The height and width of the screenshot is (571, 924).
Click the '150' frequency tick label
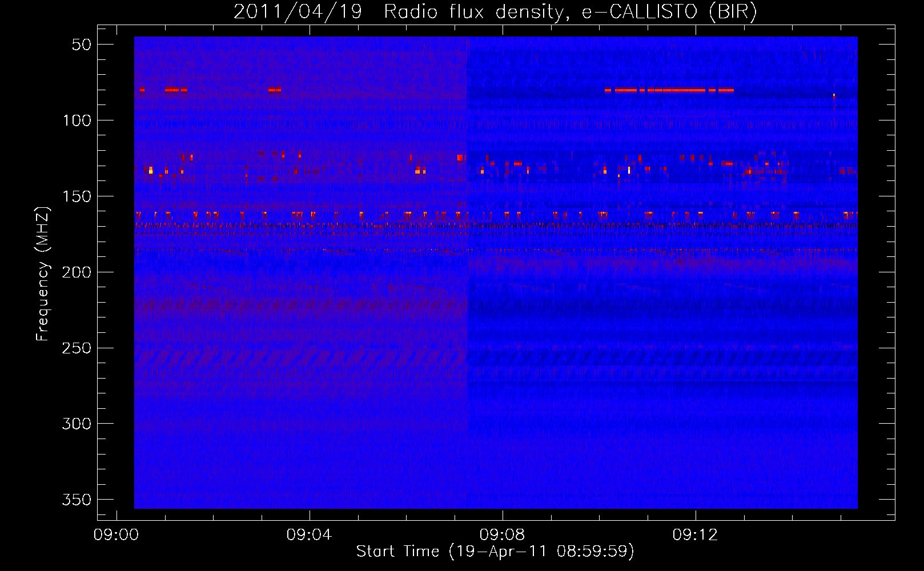77,196
